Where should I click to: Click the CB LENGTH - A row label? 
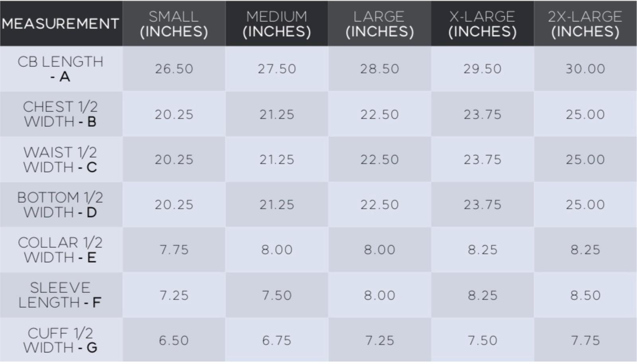61,69
